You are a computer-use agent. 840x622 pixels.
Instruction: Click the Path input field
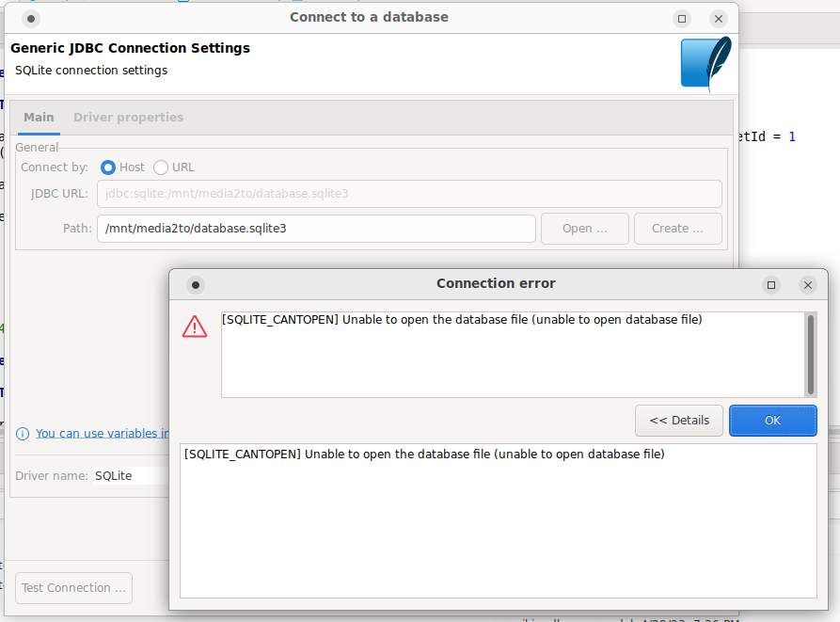[315, 228]
